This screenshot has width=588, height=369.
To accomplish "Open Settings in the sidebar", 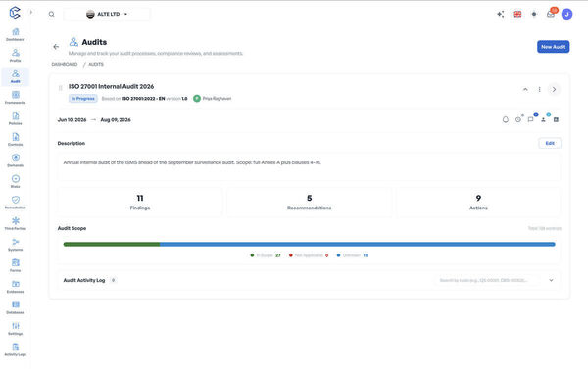I will (16, 328).
